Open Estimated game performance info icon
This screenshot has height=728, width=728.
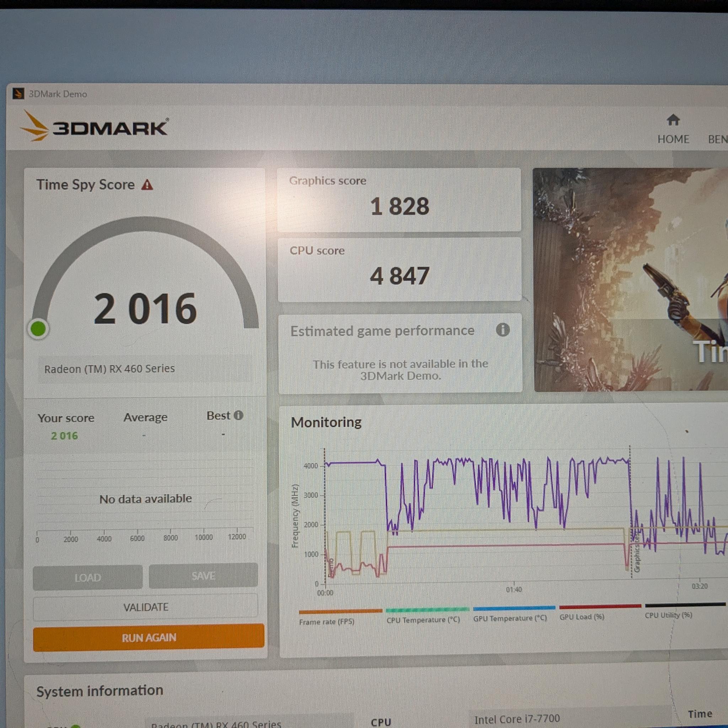pyautogui.click(x=503, y=330)
